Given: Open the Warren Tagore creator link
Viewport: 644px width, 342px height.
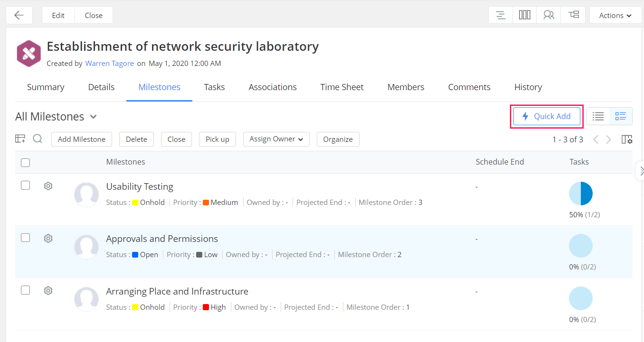Looking at the screenshot, I should point(109,64).
